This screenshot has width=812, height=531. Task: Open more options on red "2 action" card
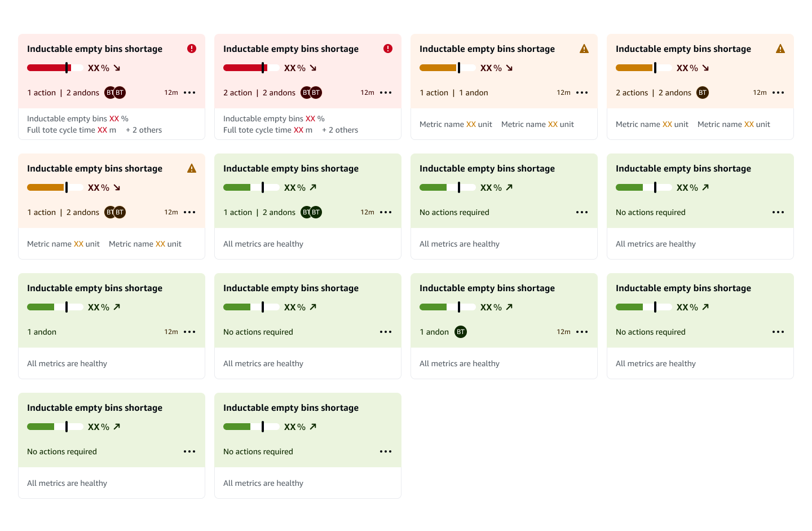386,93
